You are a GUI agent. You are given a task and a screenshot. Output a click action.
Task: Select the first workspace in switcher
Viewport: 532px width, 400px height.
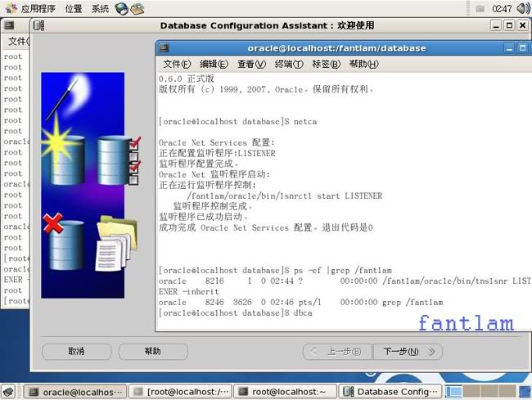[x=453, y=392]
